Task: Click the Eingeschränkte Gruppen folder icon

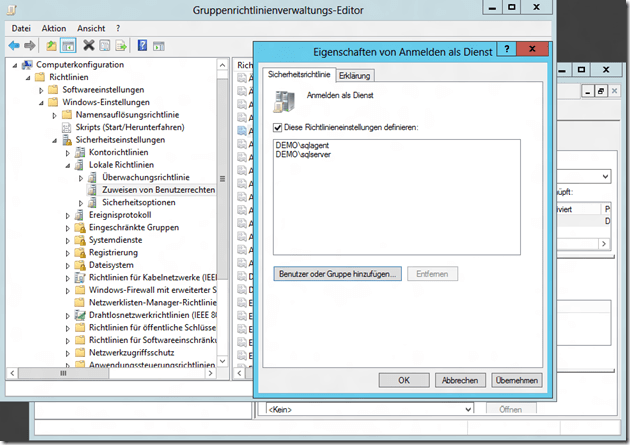Action: pos(80,228)
